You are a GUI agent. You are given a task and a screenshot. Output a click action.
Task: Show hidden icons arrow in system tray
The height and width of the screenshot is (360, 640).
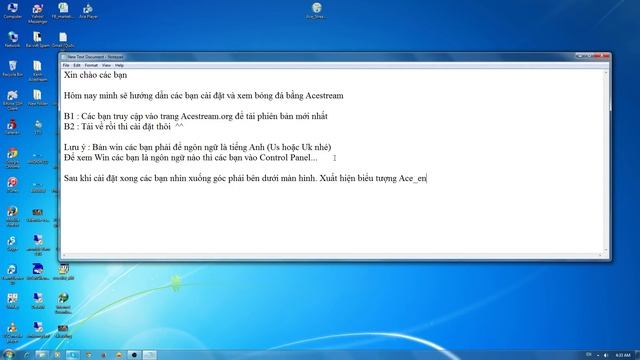tap(598, 355)
